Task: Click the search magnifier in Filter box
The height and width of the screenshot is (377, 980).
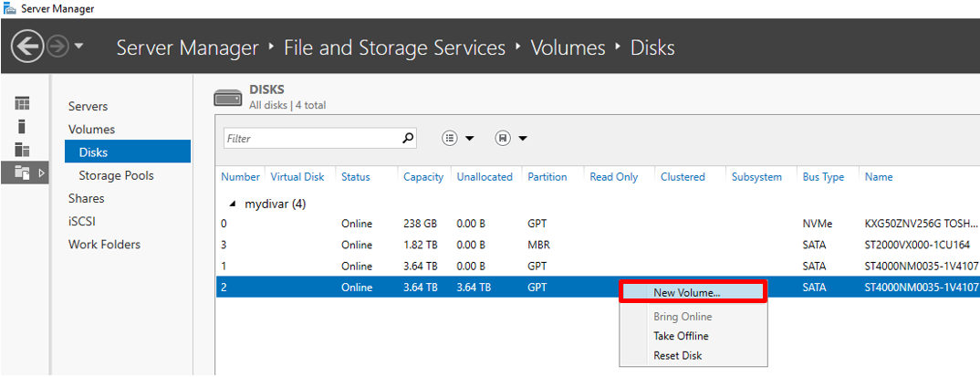Action: 407,139
